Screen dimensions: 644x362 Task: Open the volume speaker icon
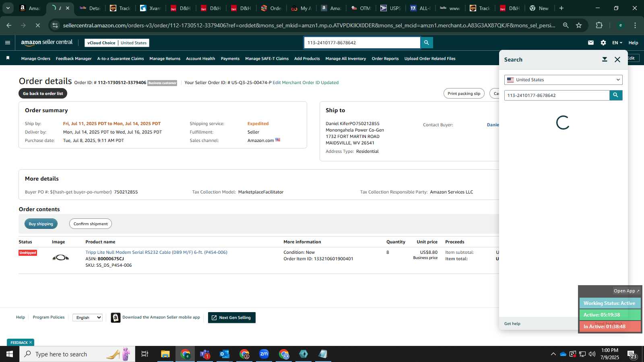point(592,354)
